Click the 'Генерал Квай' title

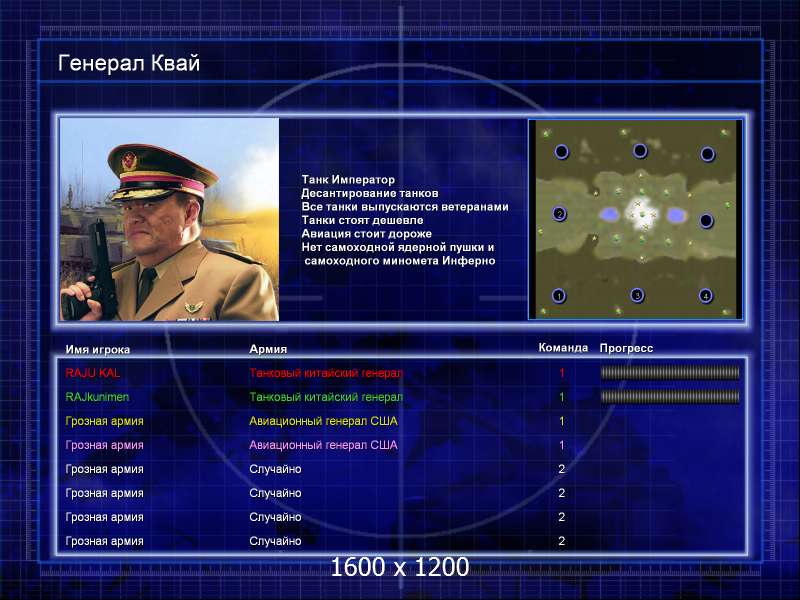(x=129, y=63)
